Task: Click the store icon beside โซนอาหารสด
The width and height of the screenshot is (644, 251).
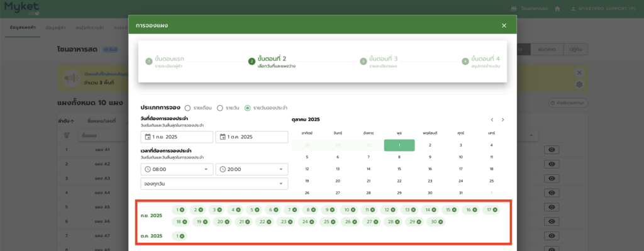Action: coord(513,9)
